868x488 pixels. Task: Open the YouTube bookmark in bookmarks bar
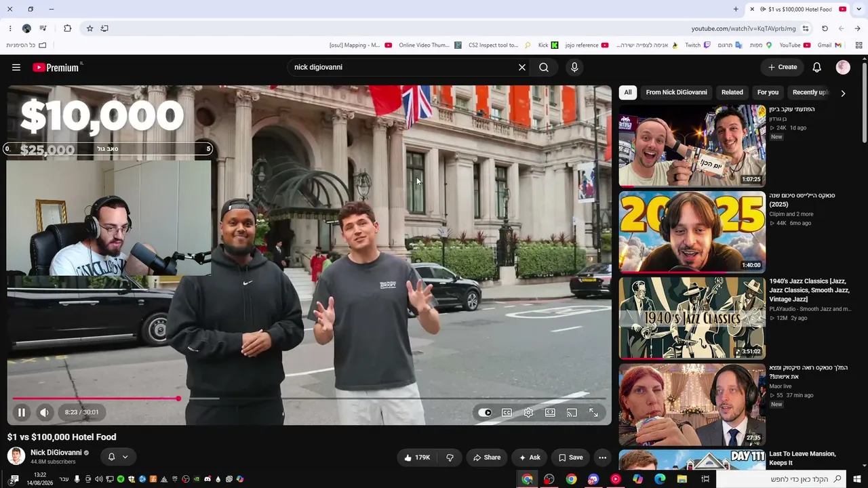tap(795, 45)
